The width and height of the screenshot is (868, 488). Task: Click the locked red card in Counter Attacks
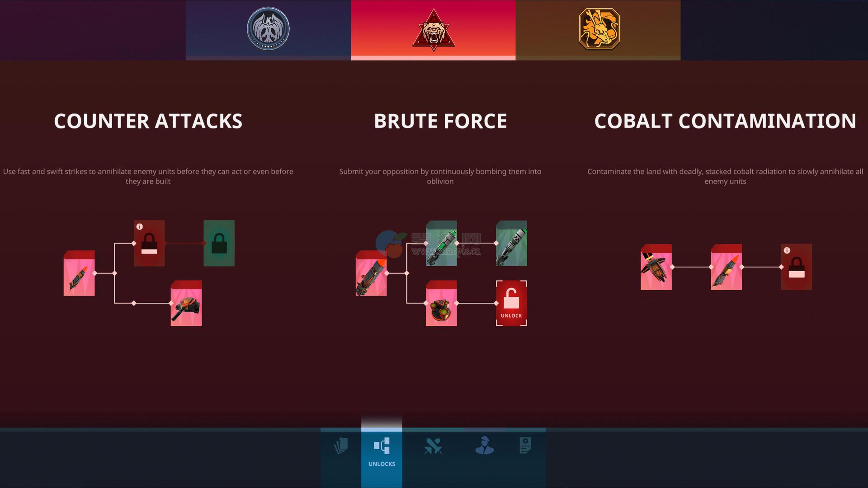click(149, 243)
